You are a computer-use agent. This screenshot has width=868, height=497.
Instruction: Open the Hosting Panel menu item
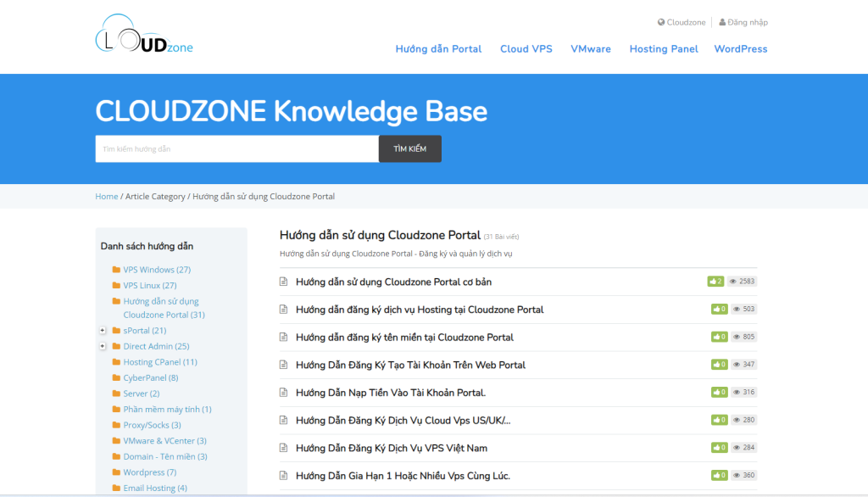pos(664,49)
